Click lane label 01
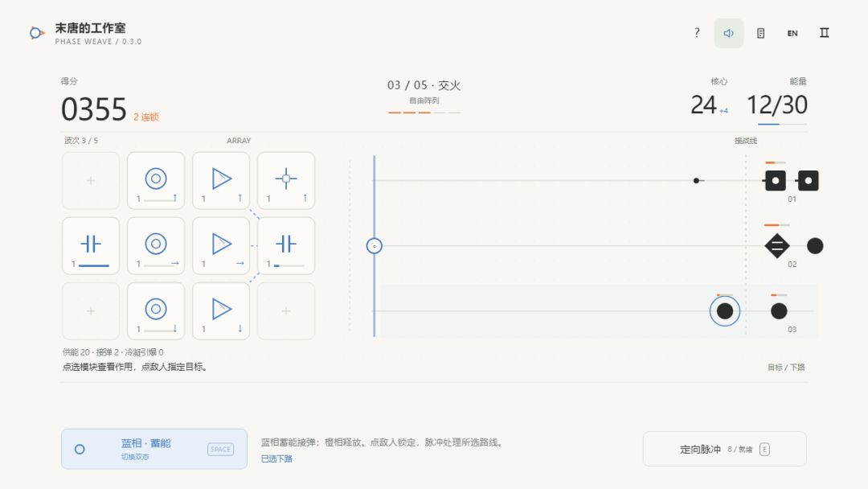The image size is (868, 489). pos(792,199)
